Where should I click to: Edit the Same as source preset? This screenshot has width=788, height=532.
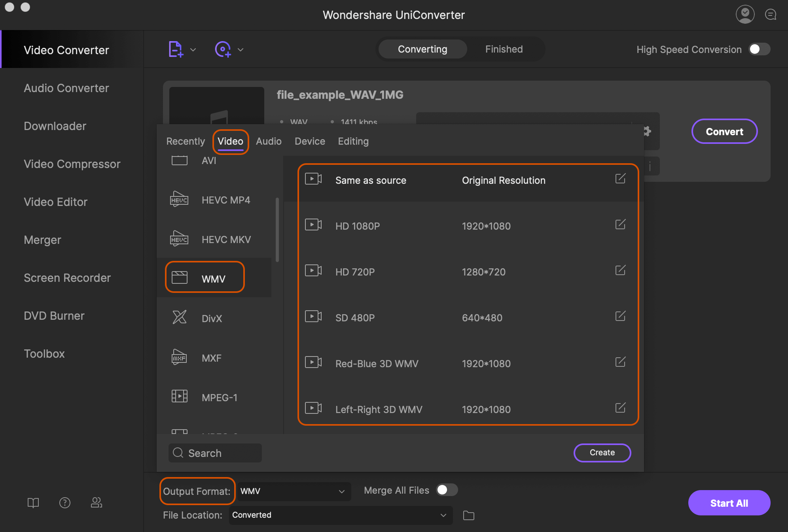[x=620, y=179]
